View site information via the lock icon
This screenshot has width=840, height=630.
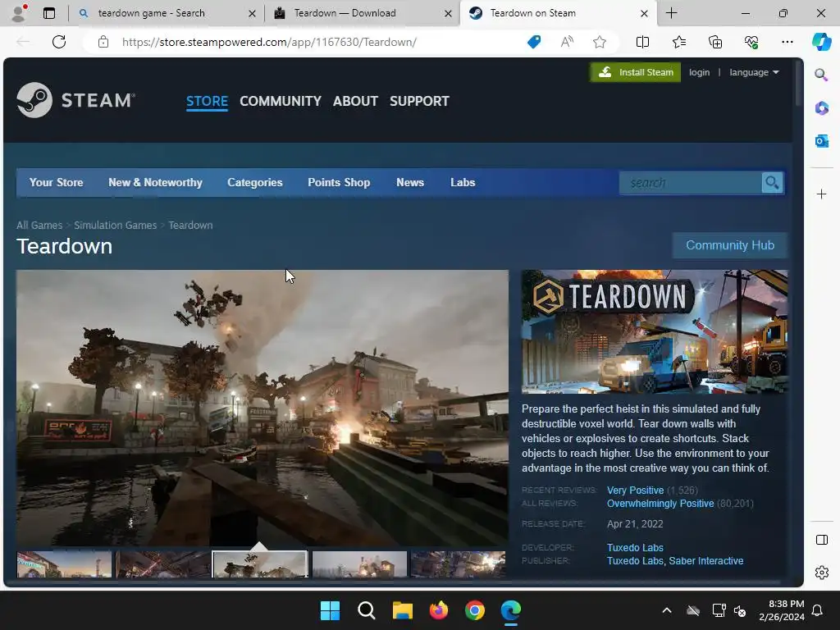pos(103,42)
